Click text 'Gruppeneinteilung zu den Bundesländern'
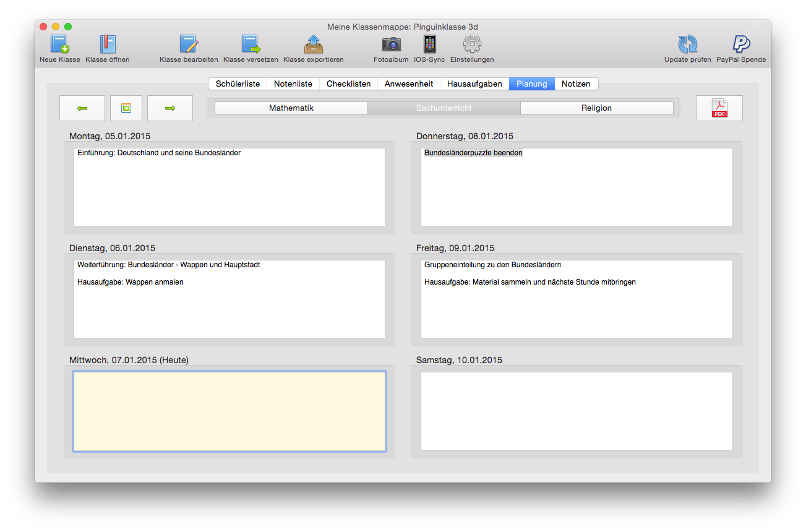806x532 pixels. [x=492, y=265]
